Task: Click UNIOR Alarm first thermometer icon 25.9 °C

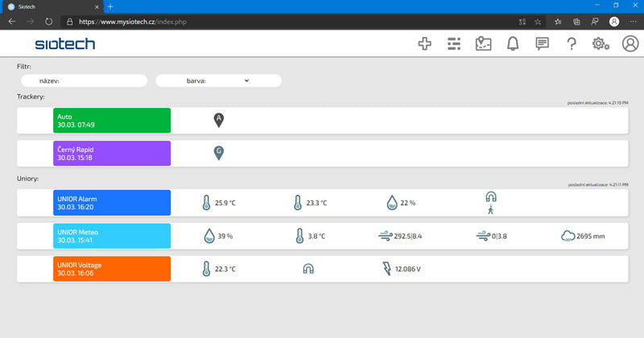Action: tap(207, 203)
